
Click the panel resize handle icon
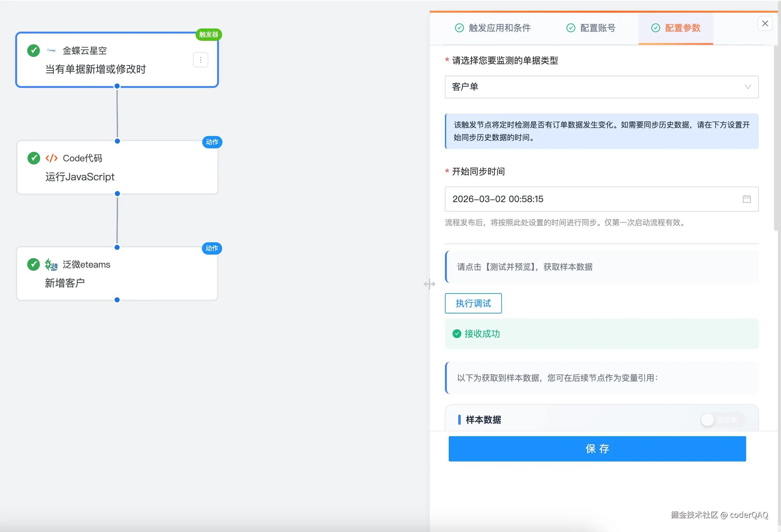[x=429, y=284]
